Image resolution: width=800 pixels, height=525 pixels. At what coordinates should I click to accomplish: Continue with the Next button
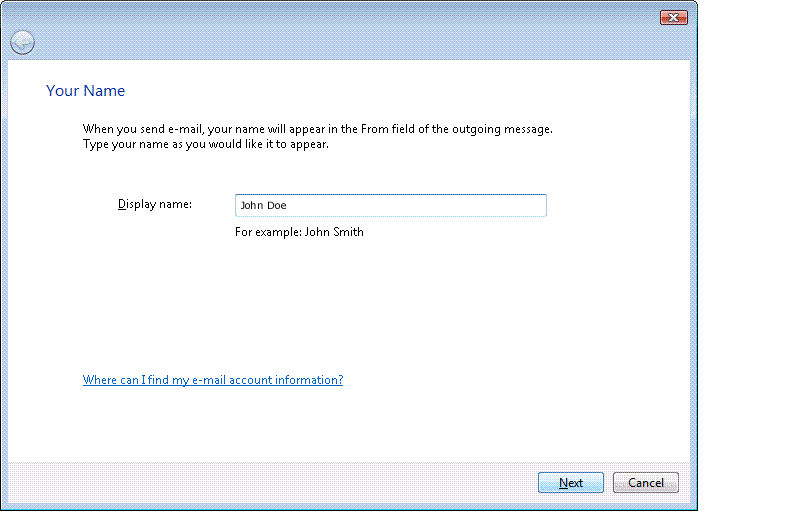(570, 483)
